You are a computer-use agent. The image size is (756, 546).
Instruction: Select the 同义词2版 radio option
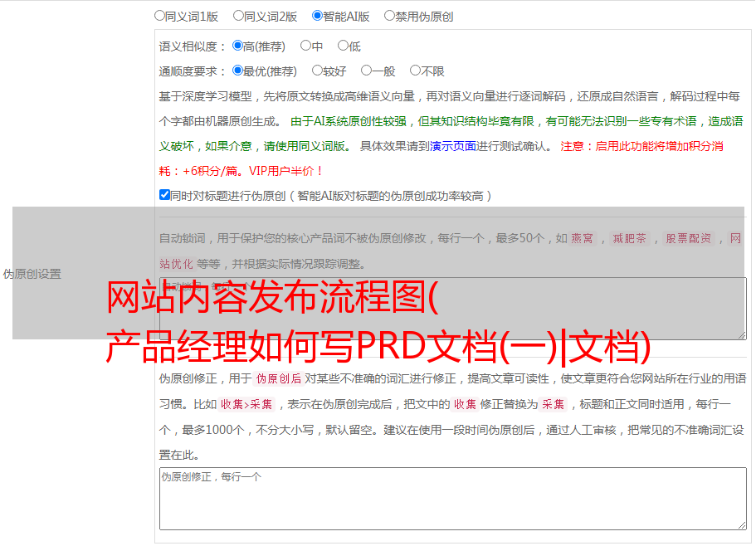pyautogui.click(x=238, y=16)
